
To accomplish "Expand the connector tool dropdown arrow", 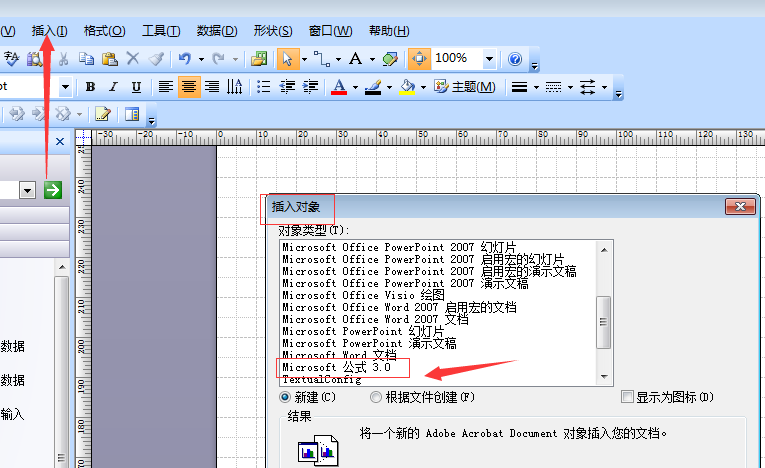I will [x=338, y=59].
